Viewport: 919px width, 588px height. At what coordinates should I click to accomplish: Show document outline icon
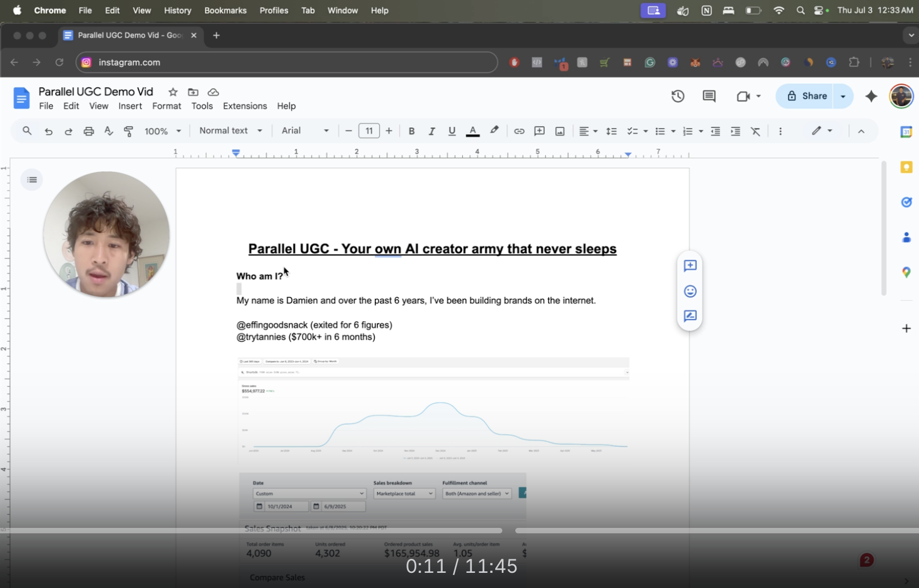[x=32, y=180]
